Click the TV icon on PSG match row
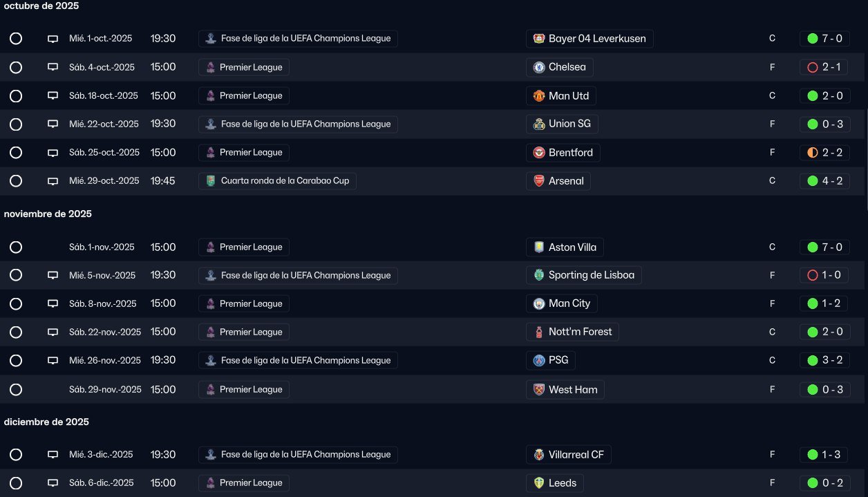 point(53,360)
